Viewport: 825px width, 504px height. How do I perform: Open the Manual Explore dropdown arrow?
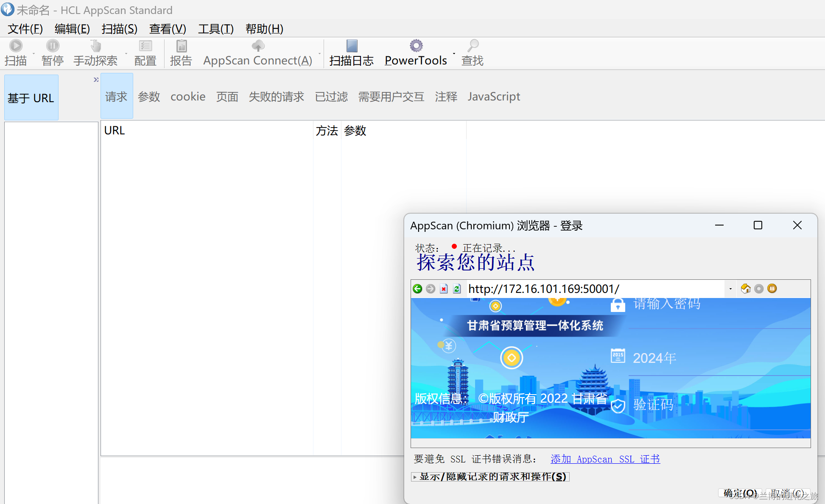pos(126,54)
